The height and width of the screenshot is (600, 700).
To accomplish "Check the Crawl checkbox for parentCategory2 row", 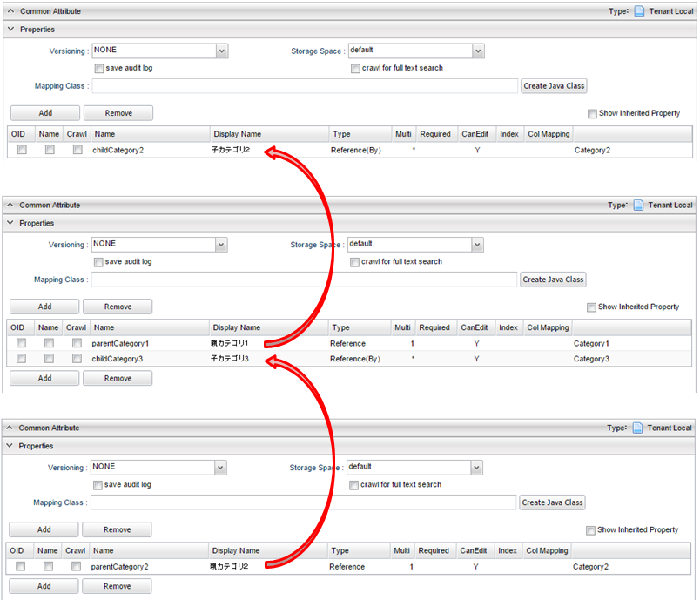I will coord(76,566).
